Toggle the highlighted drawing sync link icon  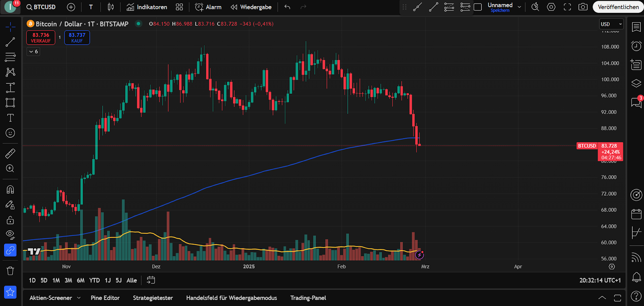(10, 250)
